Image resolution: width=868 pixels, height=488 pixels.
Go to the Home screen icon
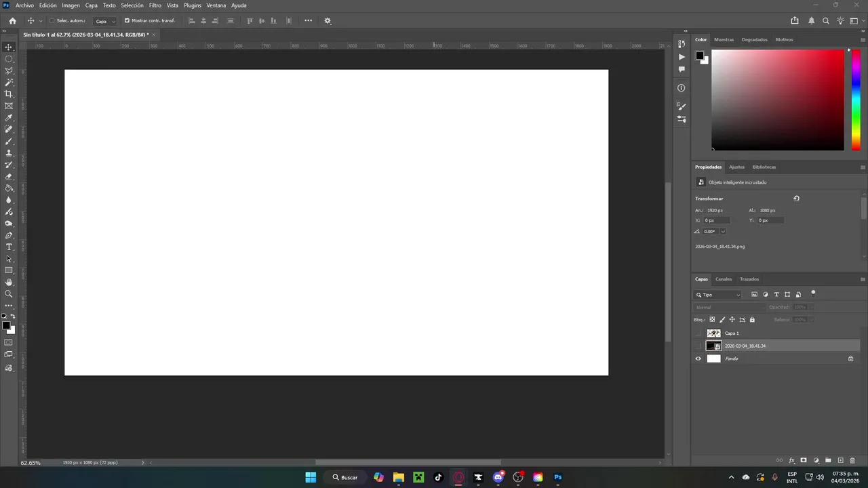(12, 21)
